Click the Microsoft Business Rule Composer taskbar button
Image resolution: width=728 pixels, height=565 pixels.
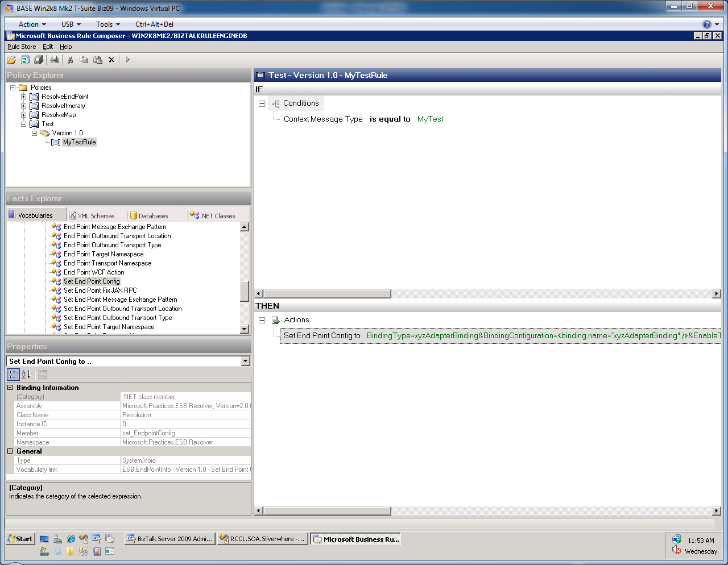(x=355, y=539)
